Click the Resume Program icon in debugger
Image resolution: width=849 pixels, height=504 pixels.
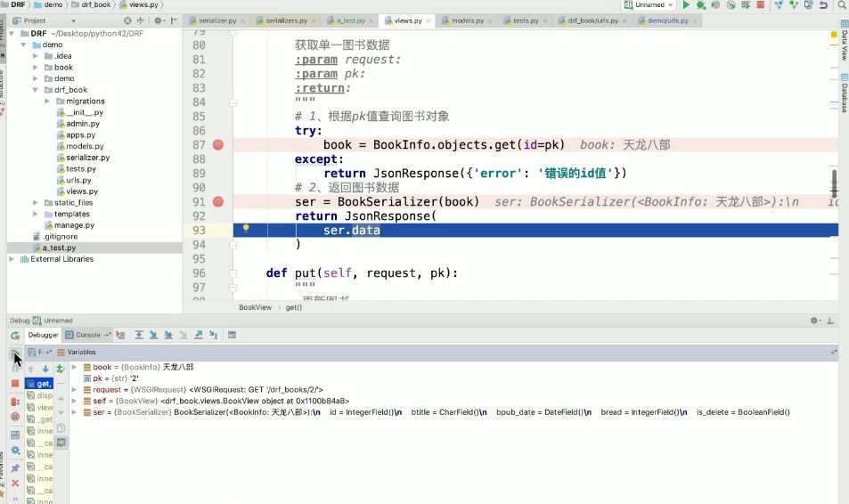tap(15, 353)
